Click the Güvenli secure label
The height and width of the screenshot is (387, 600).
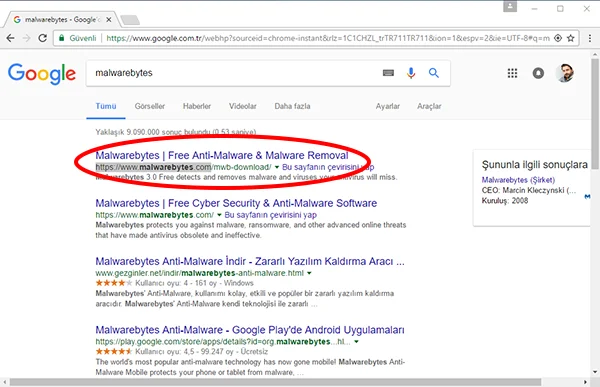83,38
